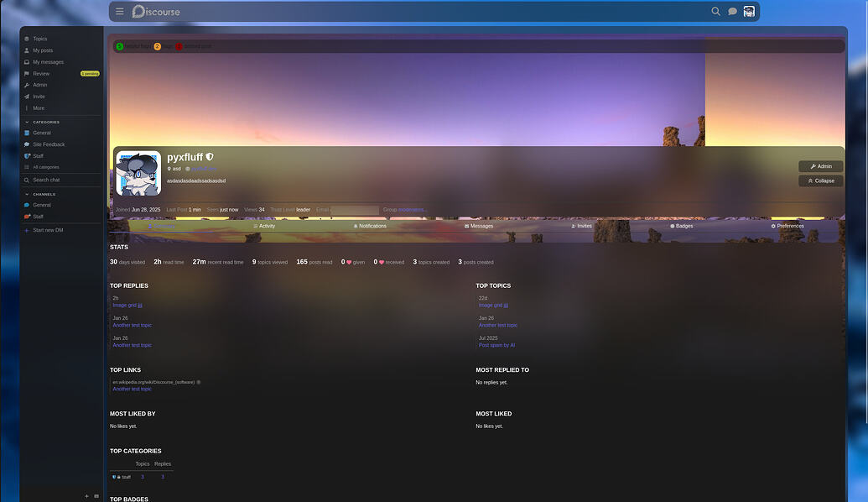Click pyxfluff's large profile avatar
Screen dimensions: 868x502
coord(138,173)
